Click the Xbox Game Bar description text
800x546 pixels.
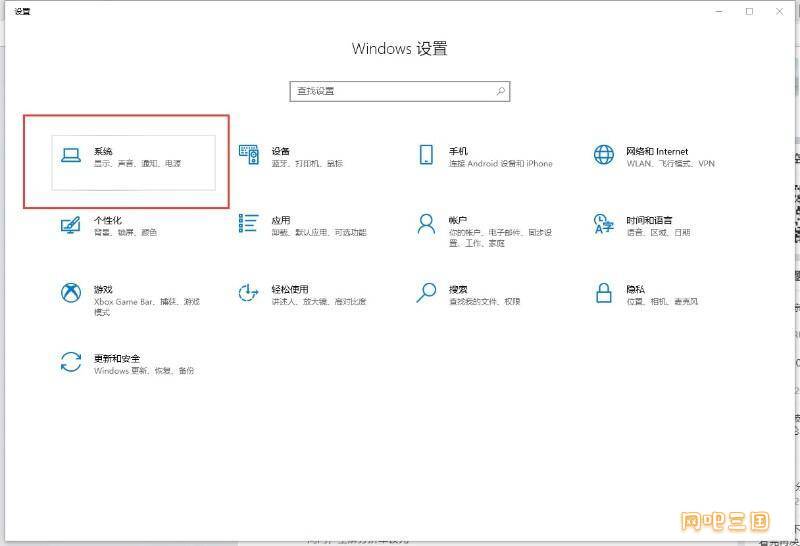[x=147, y=307]
